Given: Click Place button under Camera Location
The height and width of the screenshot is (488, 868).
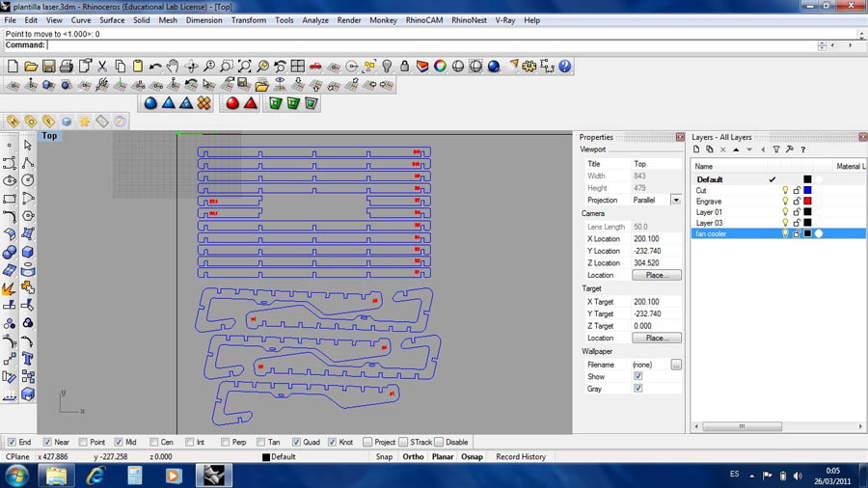Looking at the screenshot, I should click(657, 275).
